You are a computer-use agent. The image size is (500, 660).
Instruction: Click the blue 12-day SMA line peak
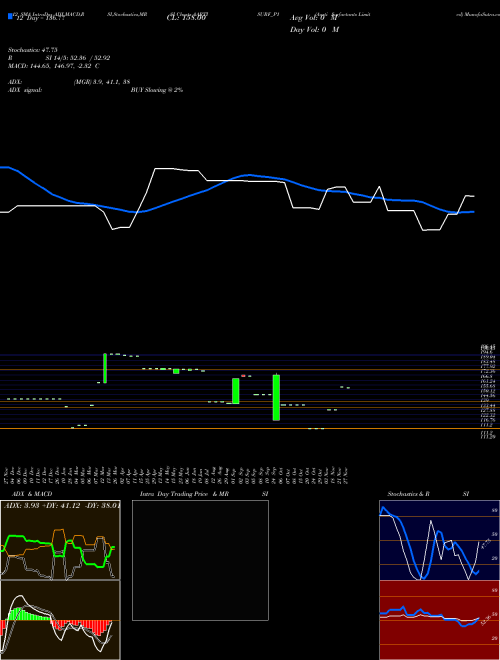pyautogui.click(x=249, y=175)
